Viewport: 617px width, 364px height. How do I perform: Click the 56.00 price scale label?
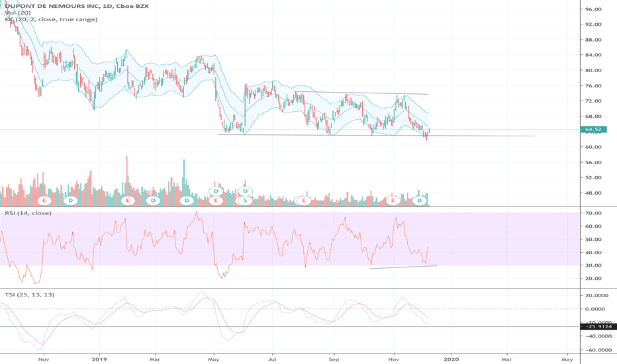click(593, 163)
